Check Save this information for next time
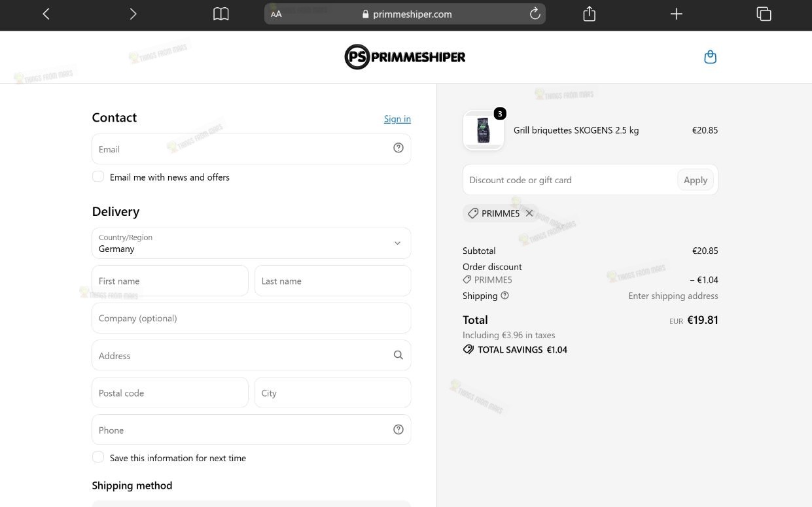The image size is (812, 507). coord(98,457)
